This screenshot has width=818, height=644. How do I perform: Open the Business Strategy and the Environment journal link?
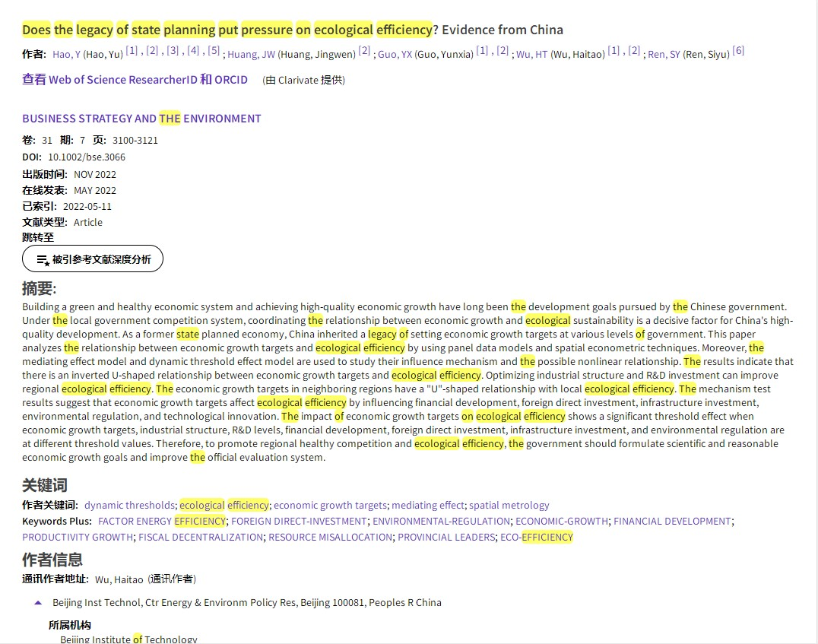click(x=141, y=119)
